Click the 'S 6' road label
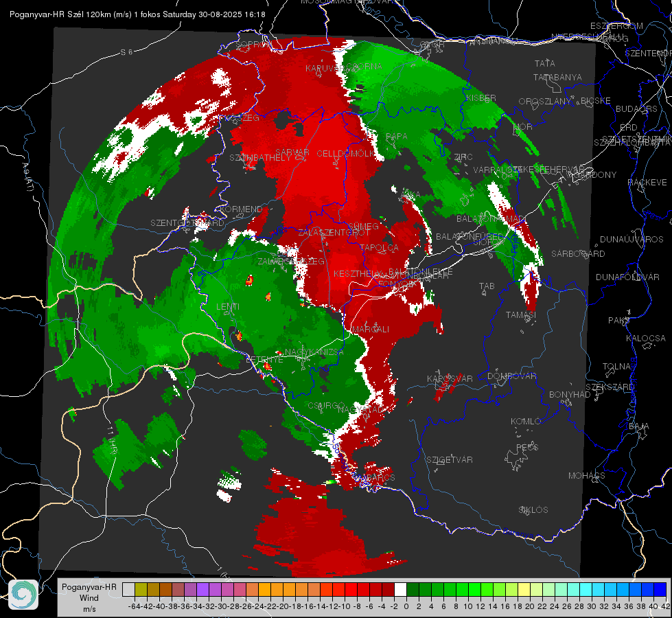 [127, 52]
